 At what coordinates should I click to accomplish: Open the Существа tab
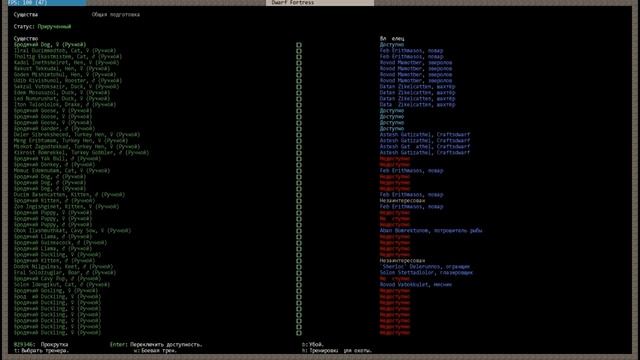[x=26, y=15]
